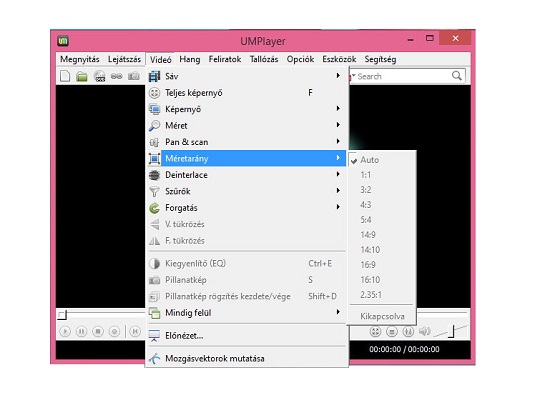Open the Feliratok menu
The height and width of the screenshot is (395, 550).
click(x=225, y=59)
